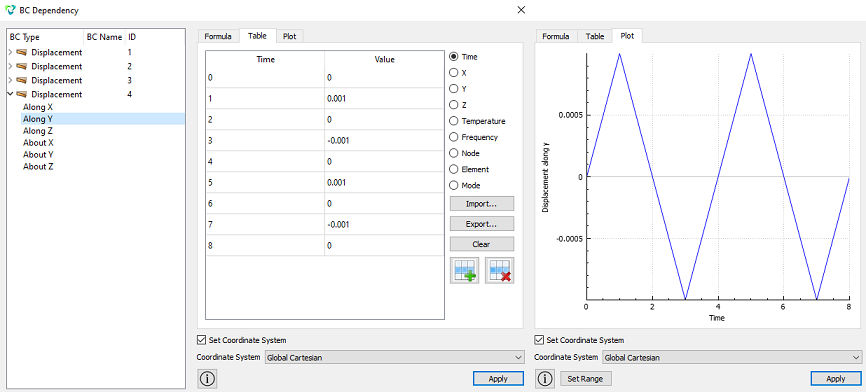Screen dimensions: 866x392
Task: Click the add table row icon
Action: (x=464, y=271)
